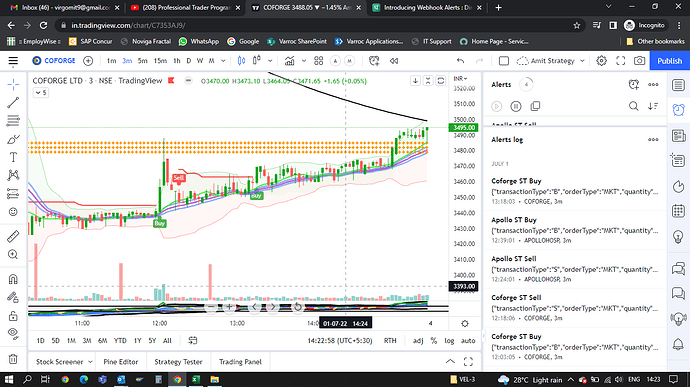Open the COFORGE symbol search
This screenshot has height=387, width=690.
pos(54,61)
